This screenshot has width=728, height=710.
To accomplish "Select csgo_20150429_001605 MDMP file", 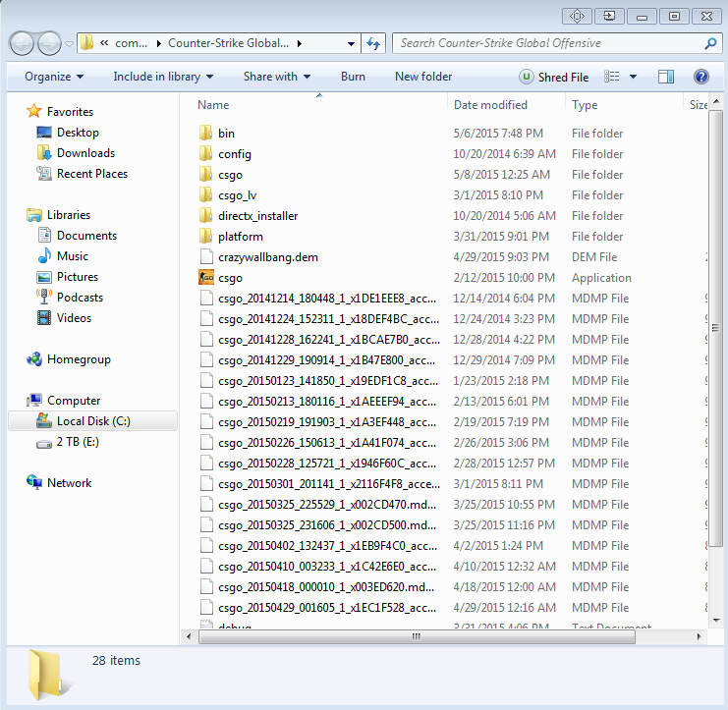I will [327, 608].
